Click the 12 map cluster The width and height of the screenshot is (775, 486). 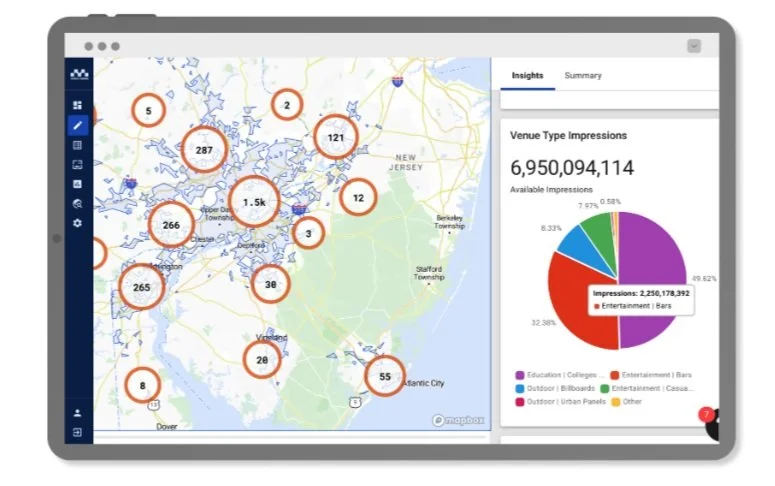pyautogui.click(x=358, y=198)
